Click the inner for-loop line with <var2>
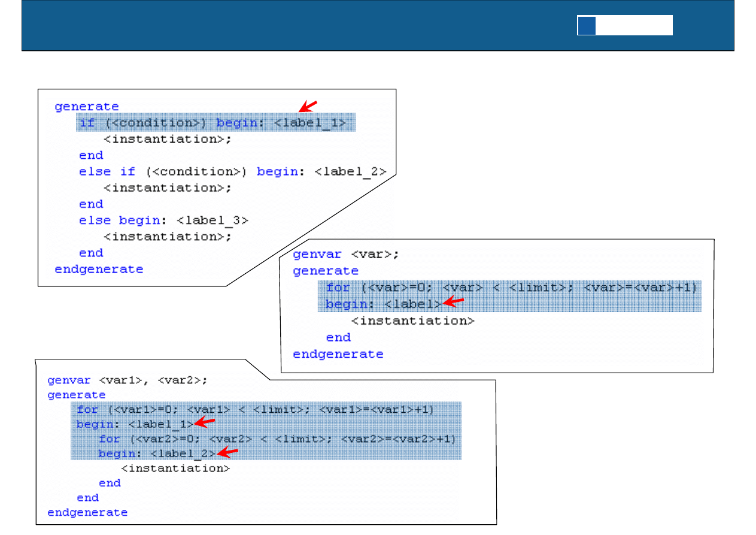 point(277,439)
